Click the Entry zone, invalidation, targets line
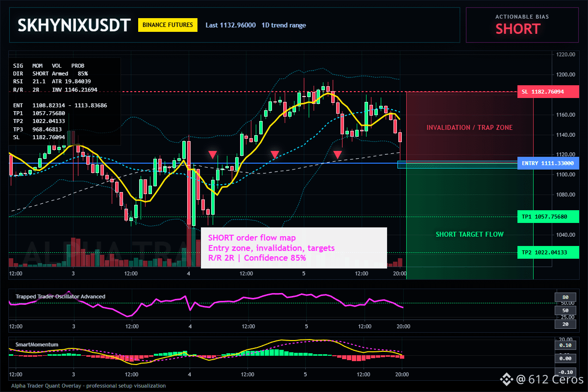This screenshot has width=588, height=392. click(x=271, y=248)
